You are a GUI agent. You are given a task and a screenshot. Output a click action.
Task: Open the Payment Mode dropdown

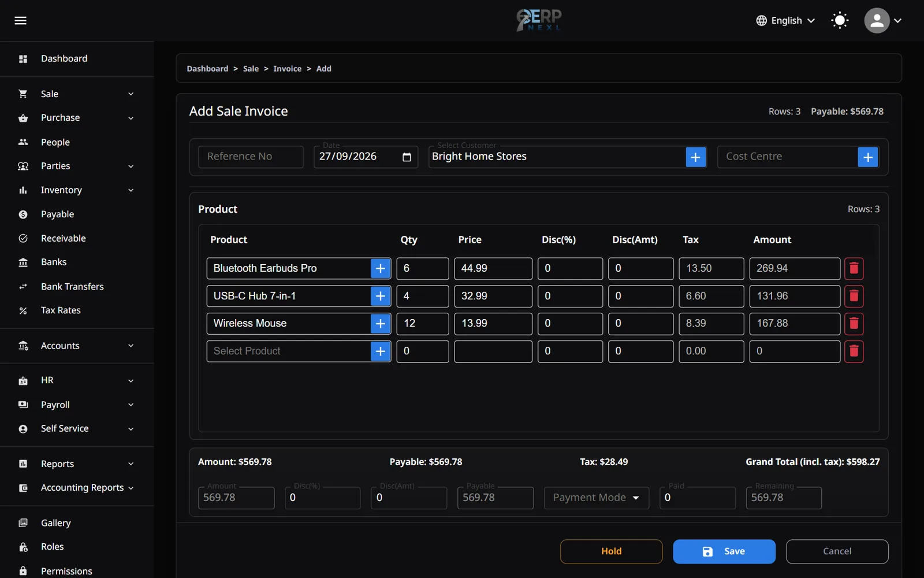click(597, 498)
